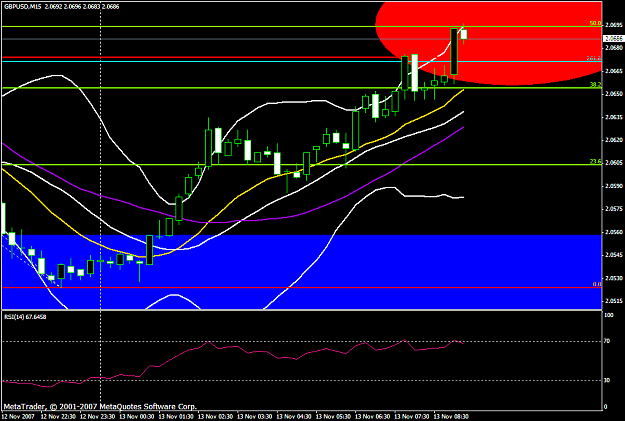Click the 2.0650 price axis label

pos(614,94)
